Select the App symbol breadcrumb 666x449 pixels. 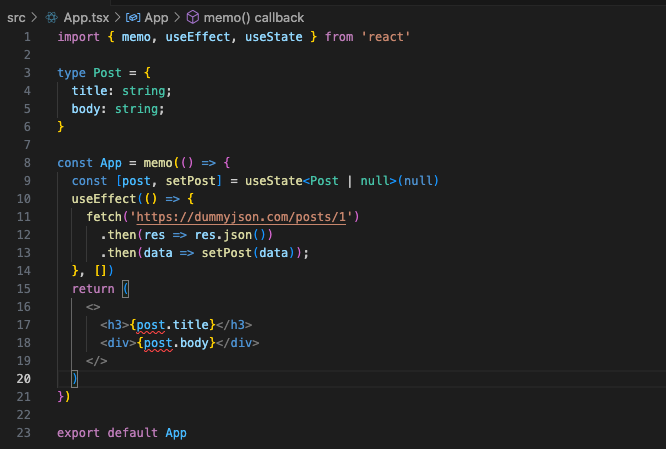(x=156, y=18)
